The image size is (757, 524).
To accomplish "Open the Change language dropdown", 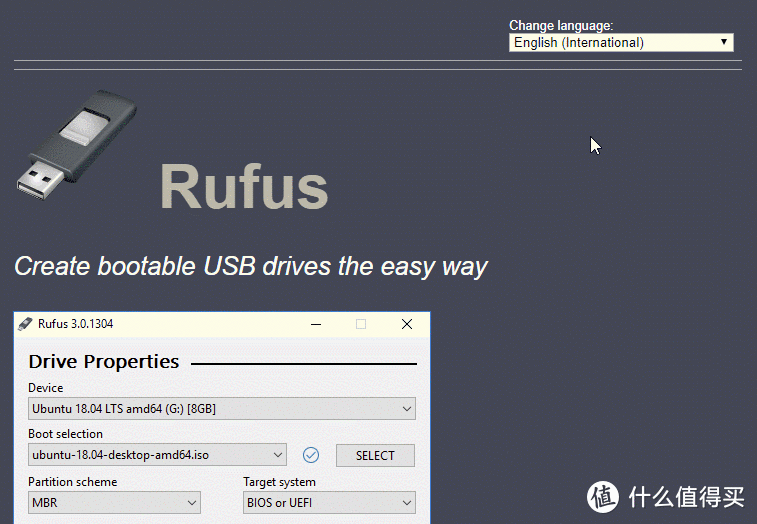I will point(621,42).
